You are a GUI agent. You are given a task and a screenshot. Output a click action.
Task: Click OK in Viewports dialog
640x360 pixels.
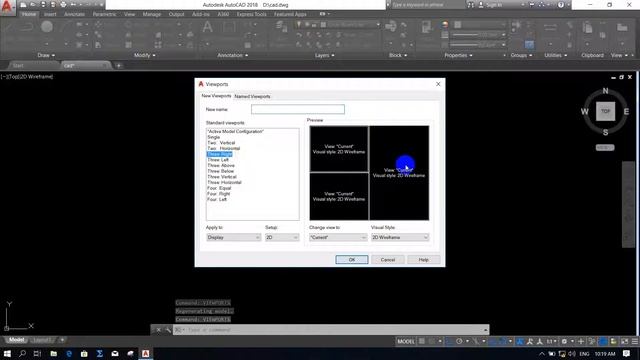click(x=352, y=260)
